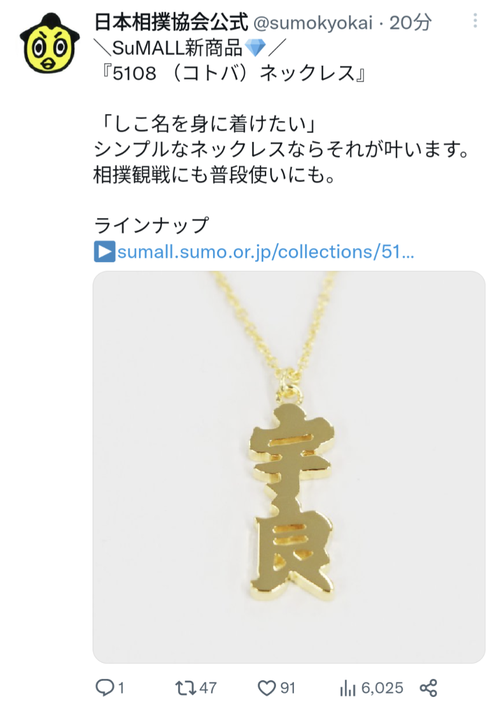Click the view count 6,025
500x708 pixels.
[382, 688]
